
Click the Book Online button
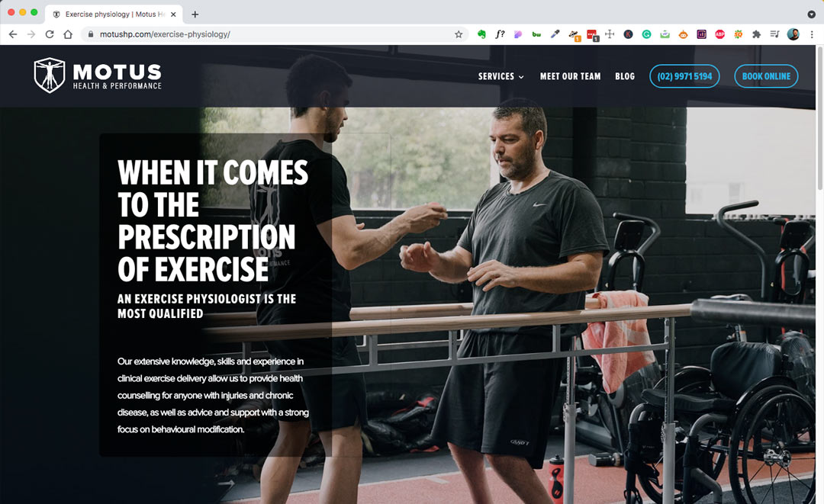(x=766, y=76)
